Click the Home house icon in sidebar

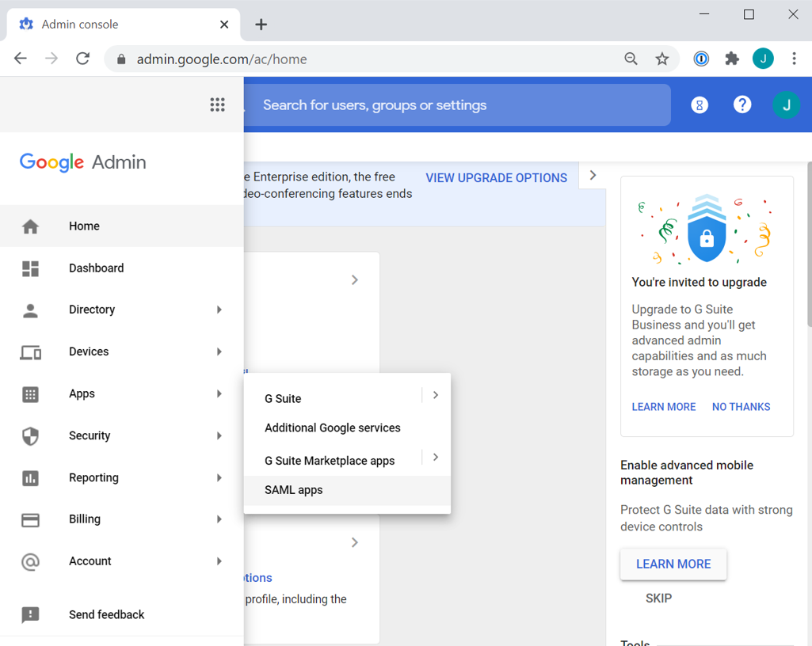[31, 226]
